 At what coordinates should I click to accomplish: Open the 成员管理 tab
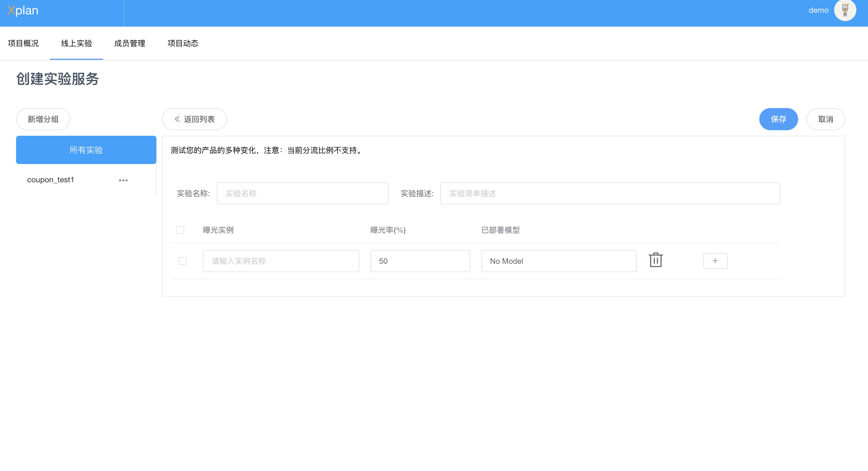[130, 43]
